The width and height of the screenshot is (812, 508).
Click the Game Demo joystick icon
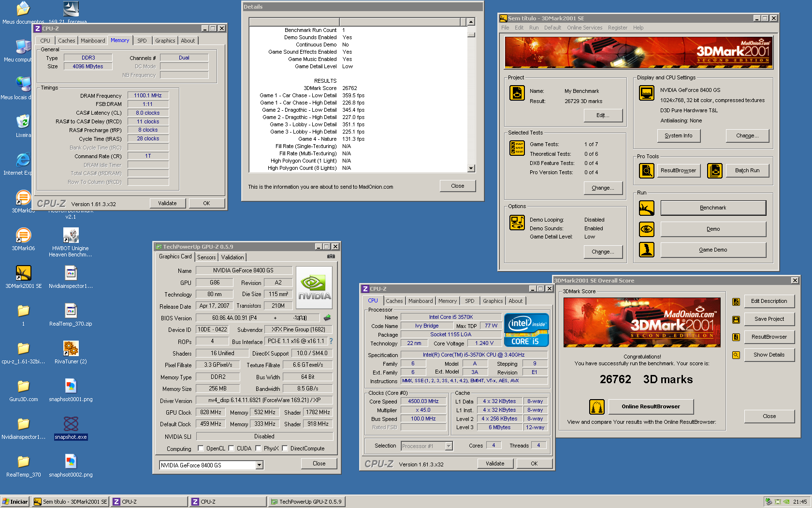pyautogui.click(x=646, y=250)
